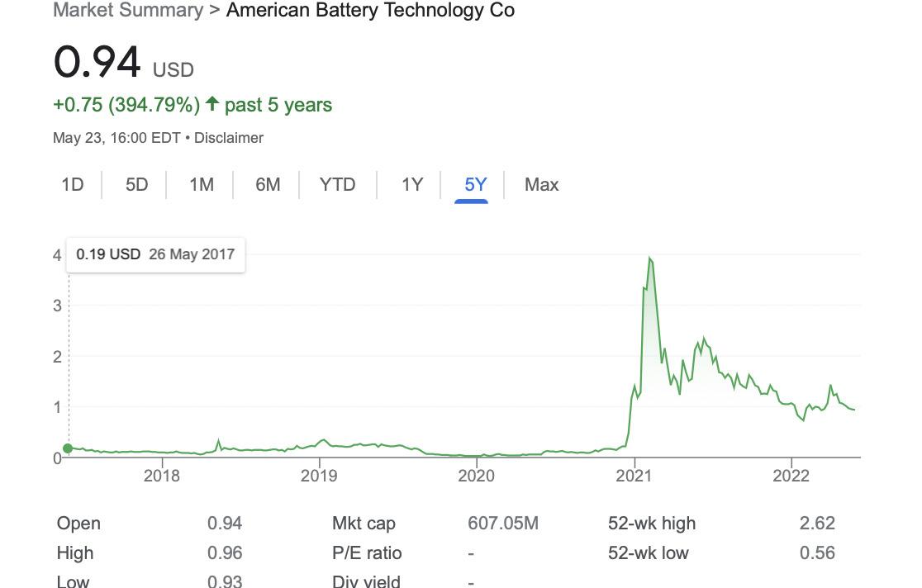Click the 2020 label on the time axis
Image resolution: width=922 pixels, height=588 pixels.
click(x=476, y=476)
